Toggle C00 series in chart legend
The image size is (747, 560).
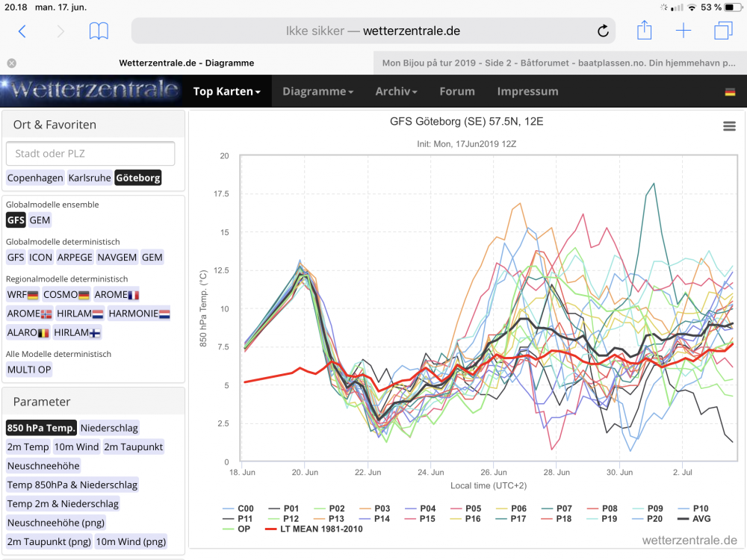tap(239, 508)
